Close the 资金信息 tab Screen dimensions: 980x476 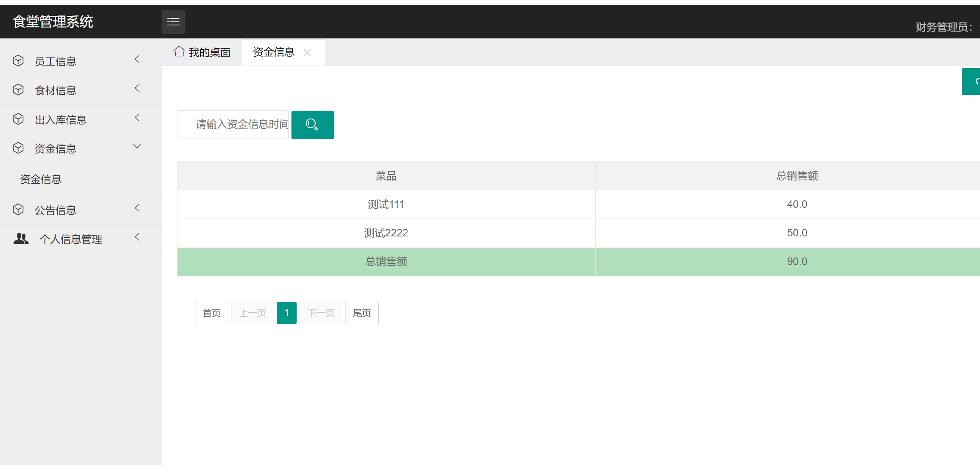pos(307,52)
